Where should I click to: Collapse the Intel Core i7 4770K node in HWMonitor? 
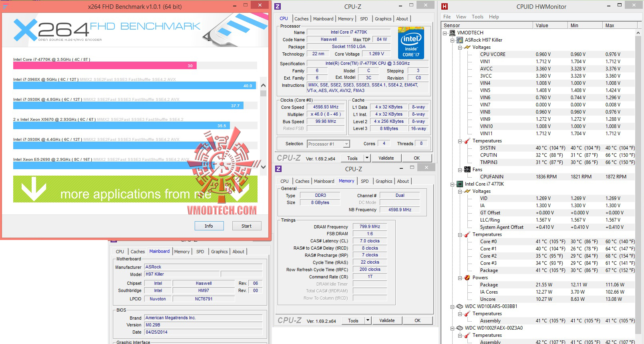[x=453, y=184]
